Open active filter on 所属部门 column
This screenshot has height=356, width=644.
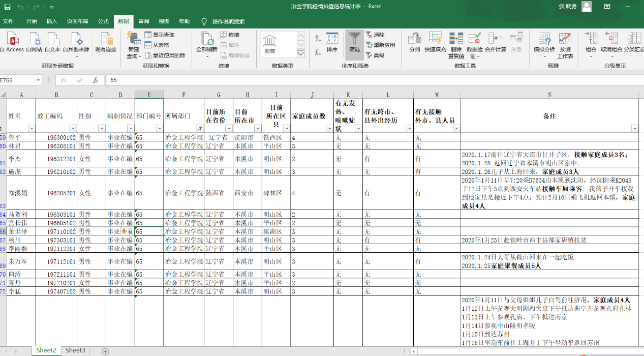pos(200,129)
